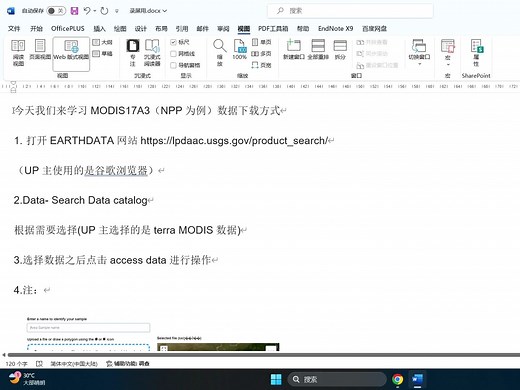Enable Focus (专注) mode
Image resolution: width=520 pixels, height=390 pixels.
pyautogui.click(x=133, y=53)
